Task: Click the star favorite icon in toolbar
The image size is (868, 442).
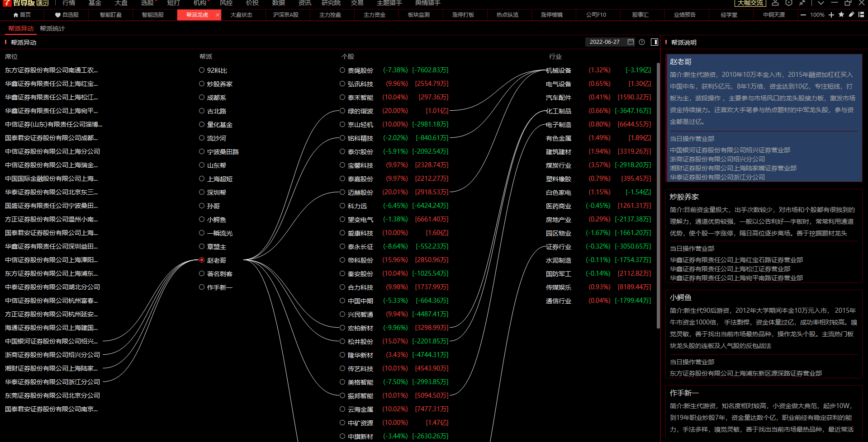Action: coord(841,14)
